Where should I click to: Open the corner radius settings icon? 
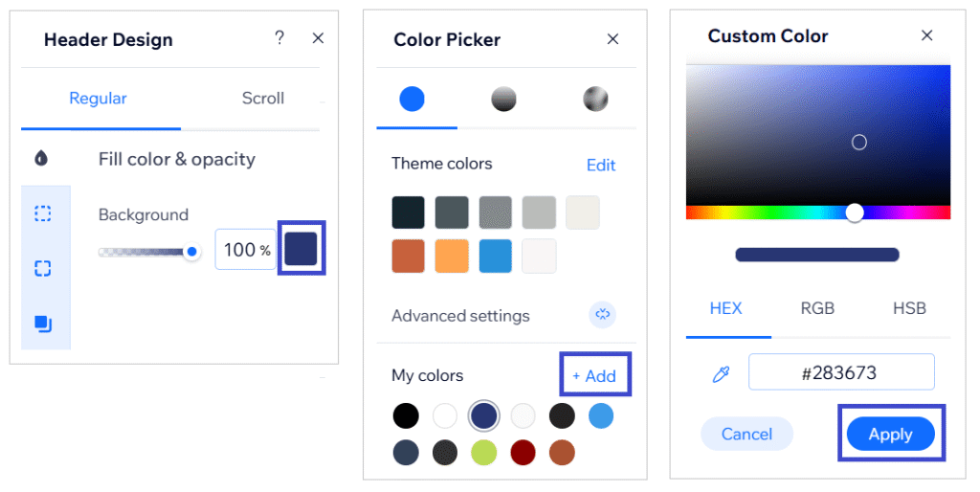(43, 268)
